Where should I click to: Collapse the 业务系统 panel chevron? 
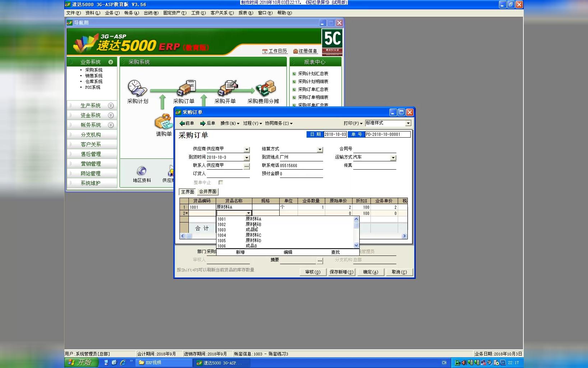pos(111,62)
